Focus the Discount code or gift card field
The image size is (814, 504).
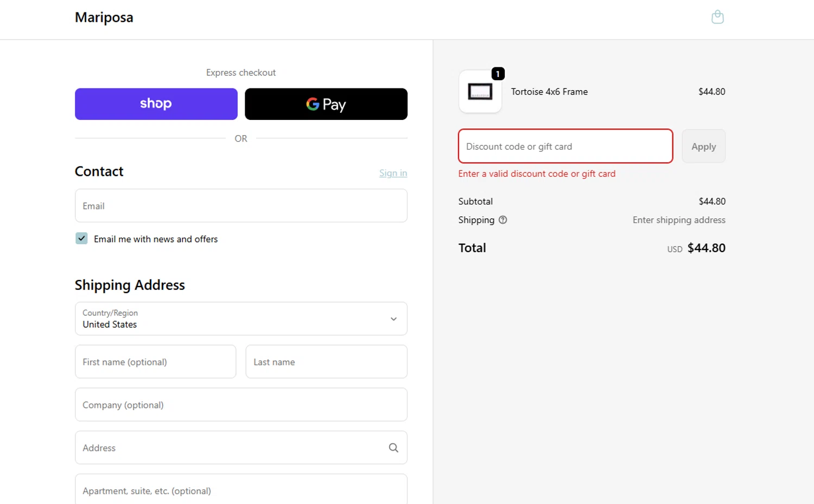[565, 146]
